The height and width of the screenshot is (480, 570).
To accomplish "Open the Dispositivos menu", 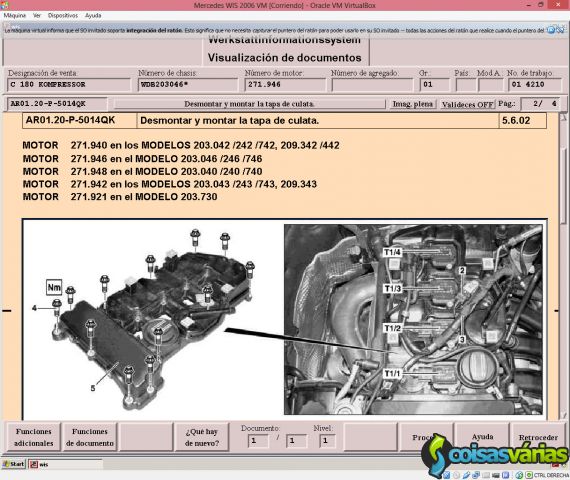I will tap(63, 15).
